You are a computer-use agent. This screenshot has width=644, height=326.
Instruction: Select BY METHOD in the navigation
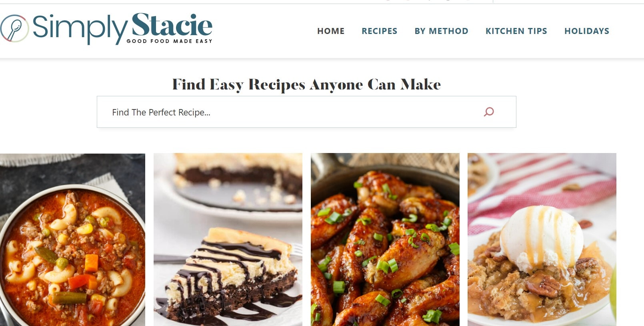[x=441, y=31]
